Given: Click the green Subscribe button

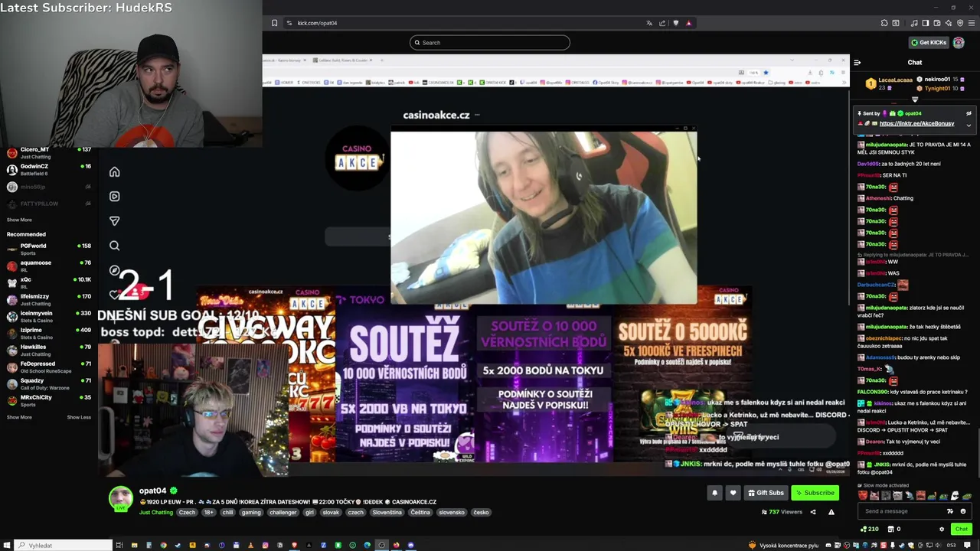Looking at the screenshot, I should 815,493.
